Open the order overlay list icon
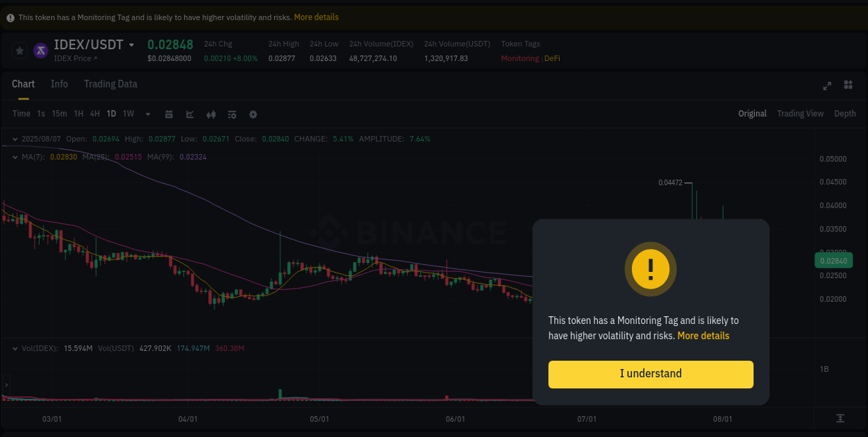The width and height of the screenshot is (868, 437). [232, 114]
